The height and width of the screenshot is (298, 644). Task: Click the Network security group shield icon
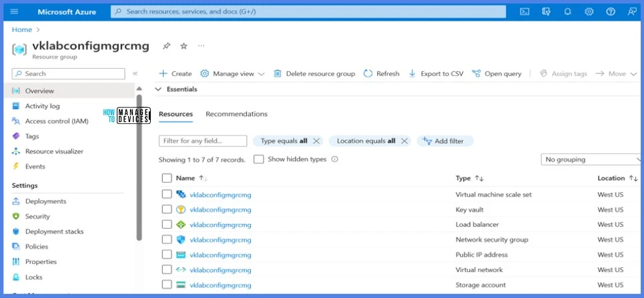181,240
